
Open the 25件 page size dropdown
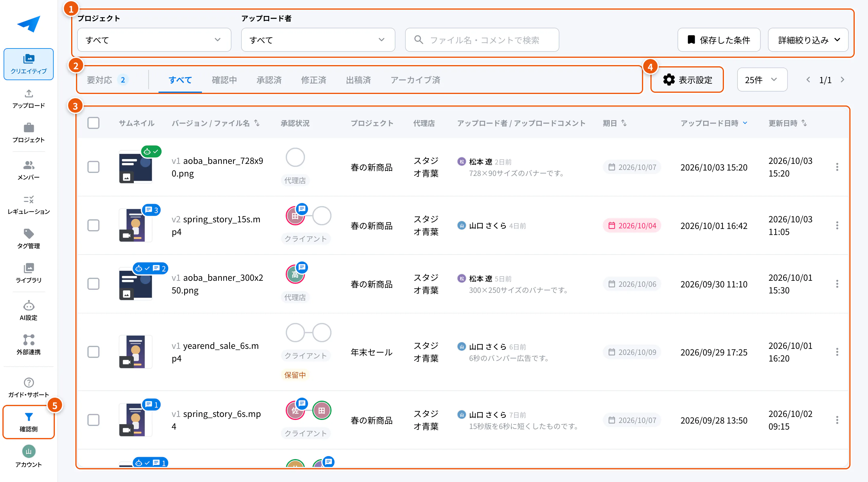[762, 80]
